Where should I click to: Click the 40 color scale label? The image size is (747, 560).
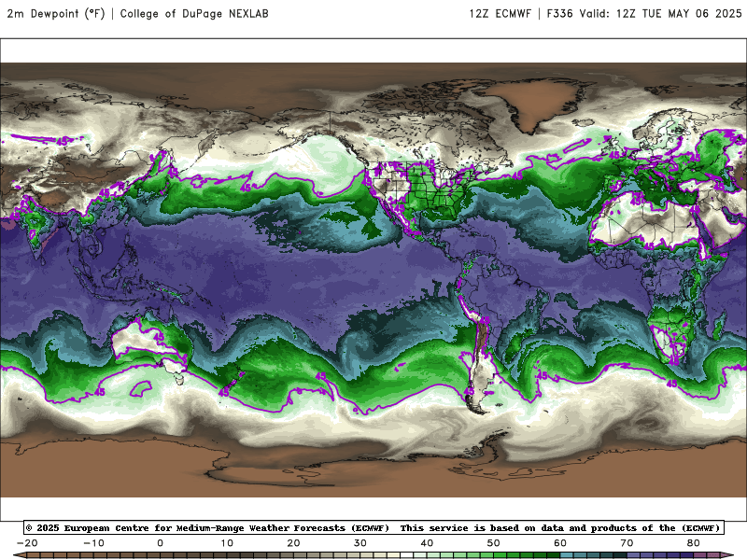[x=427, y=543]
